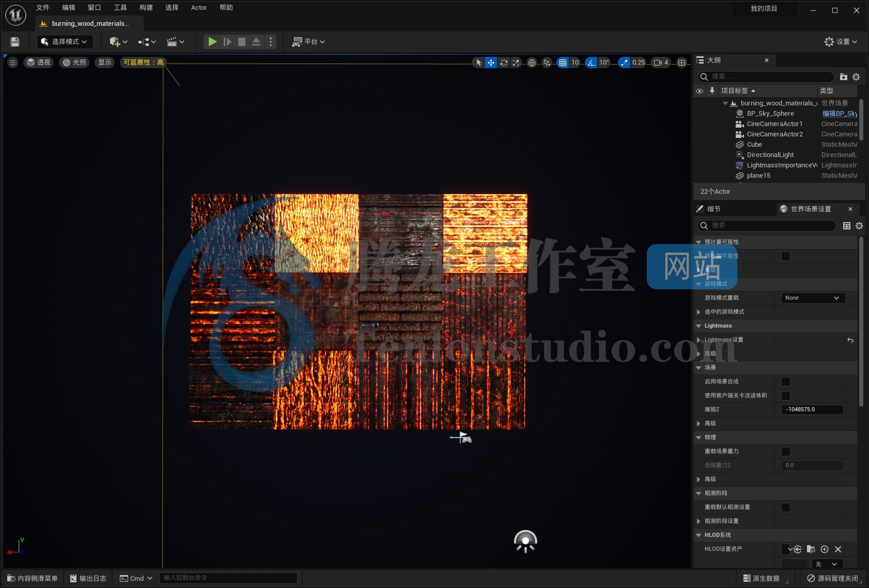Screen dimensions: 869x588
Task: Enable 使用客户端关卡流送体积 checkbox
Action: click(x=786, y=396)
